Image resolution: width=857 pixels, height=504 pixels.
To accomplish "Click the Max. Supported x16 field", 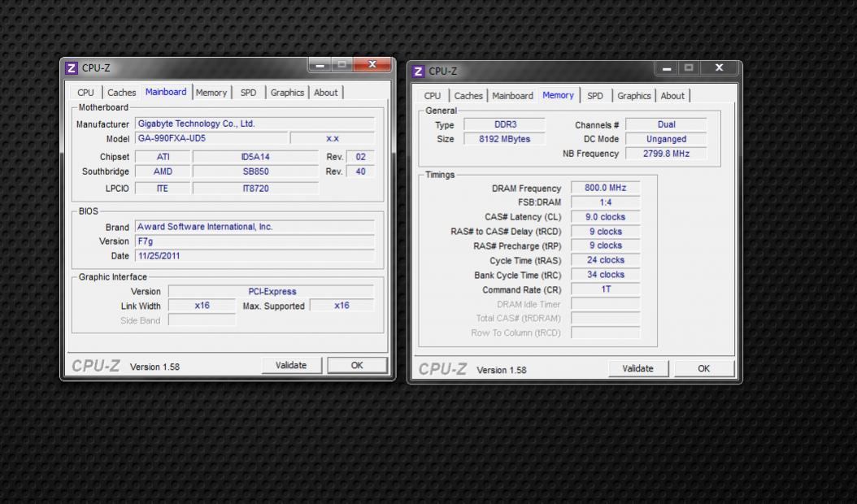I will point(342,306).
